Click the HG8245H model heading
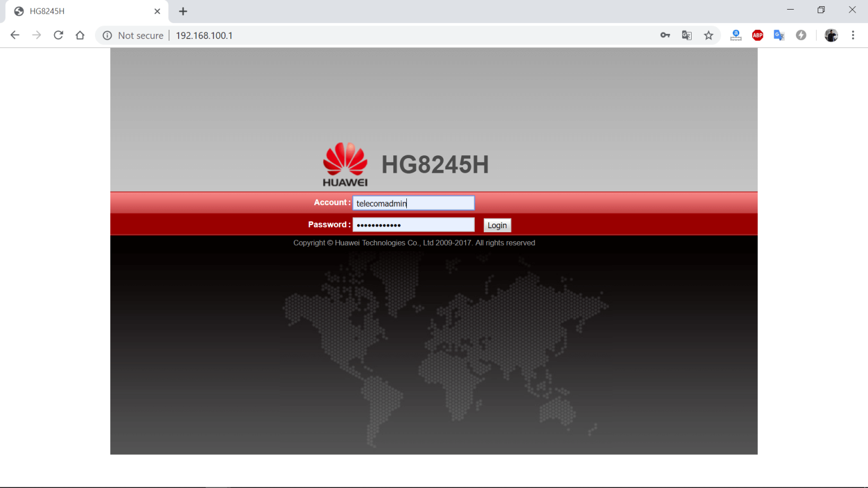868x488 pixels. pos(435,165)
